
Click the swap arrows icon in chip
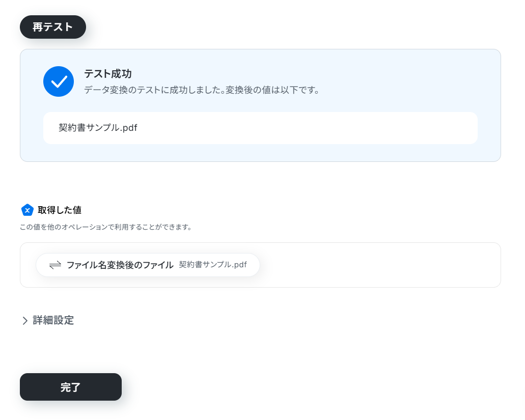(x=55, y=265)
